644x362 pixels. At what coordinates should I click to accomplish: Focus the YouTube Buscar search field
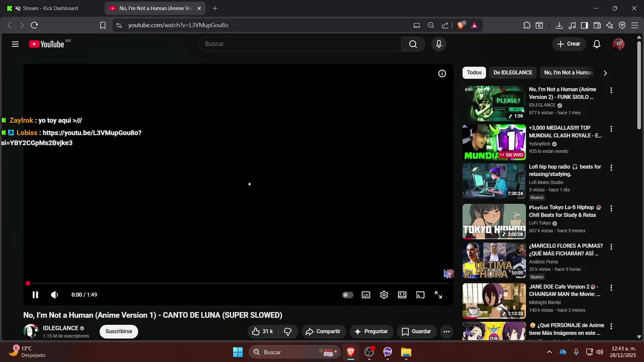coord(300,44)
